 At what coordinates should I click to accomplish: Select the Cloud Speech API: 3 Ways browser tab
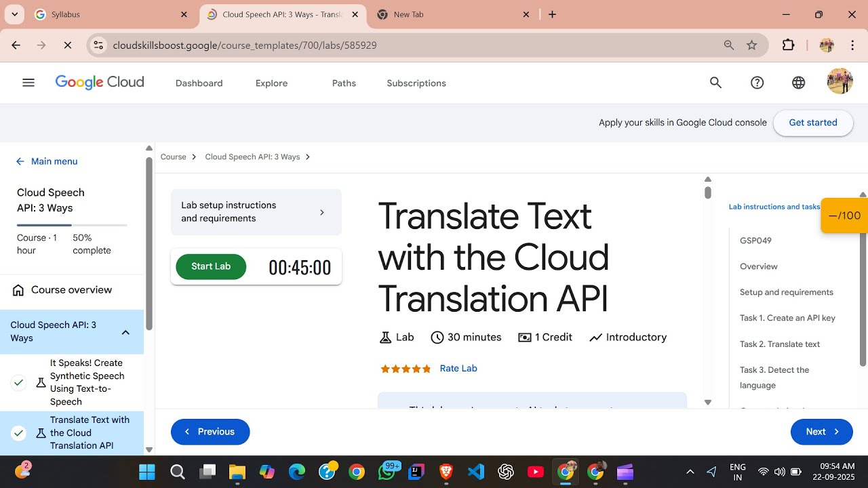tap(283, 14)
